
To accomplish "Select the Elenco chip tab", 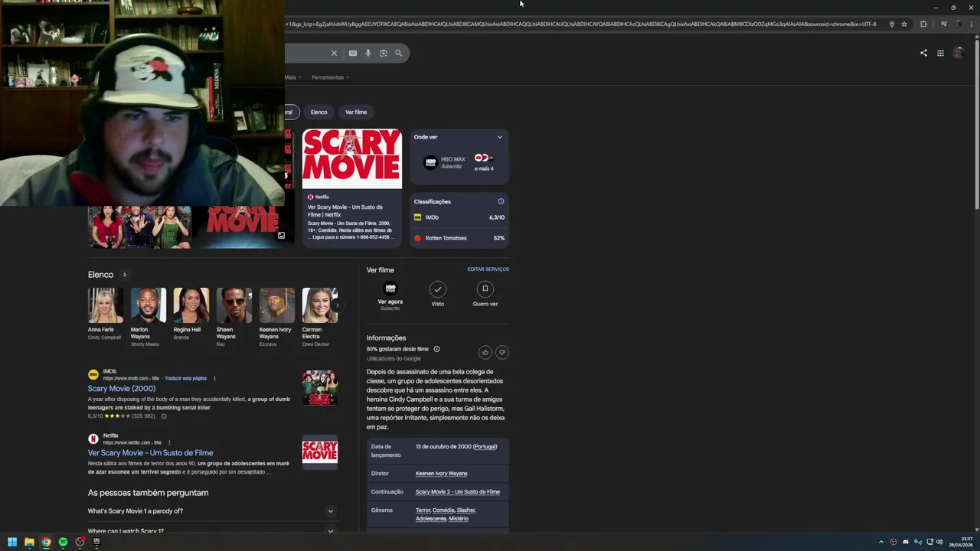I will pos(319,112).
